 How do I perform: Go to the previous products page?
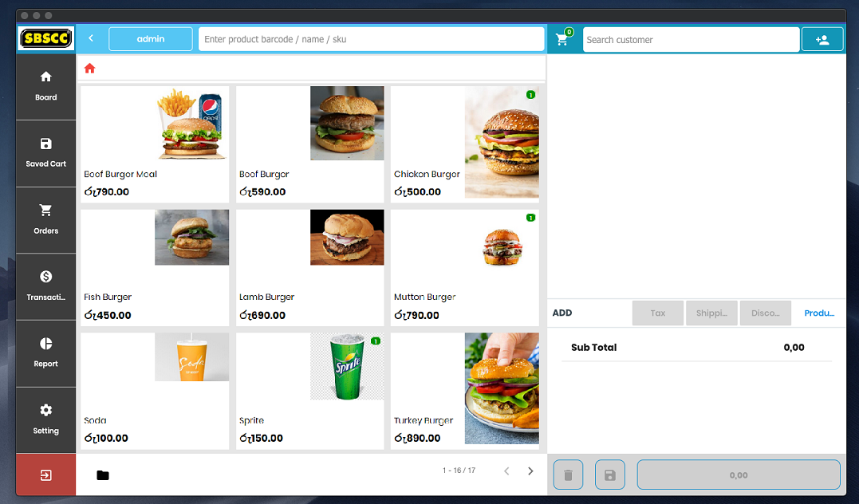[506, 471]
